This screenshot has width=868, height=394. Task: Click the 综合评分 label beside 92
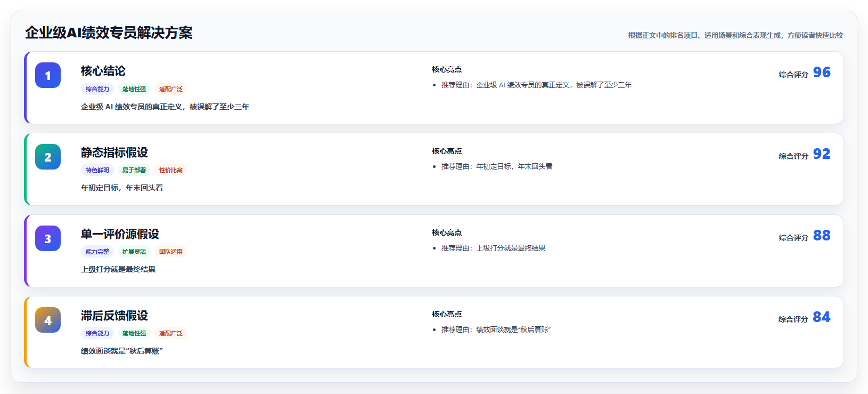click(x=793, y=156)
